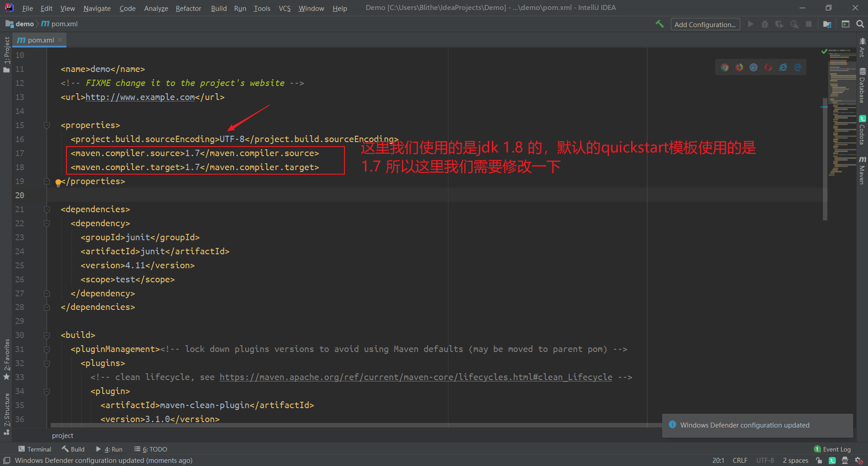This screenshot has height=466, width=868.
Task: Open pom.xml in Opera browser icon
Action: pyautogui.click(x=769, y=67)
